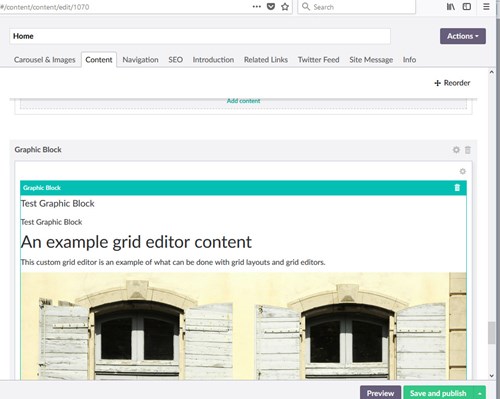
Task: Click the Reorder button
Action: (452, 83)
